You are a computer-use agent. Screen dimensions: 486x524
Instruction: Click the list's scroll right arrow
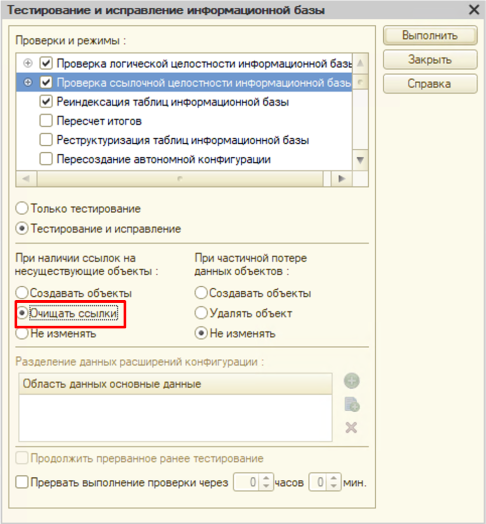pos(342,179)
